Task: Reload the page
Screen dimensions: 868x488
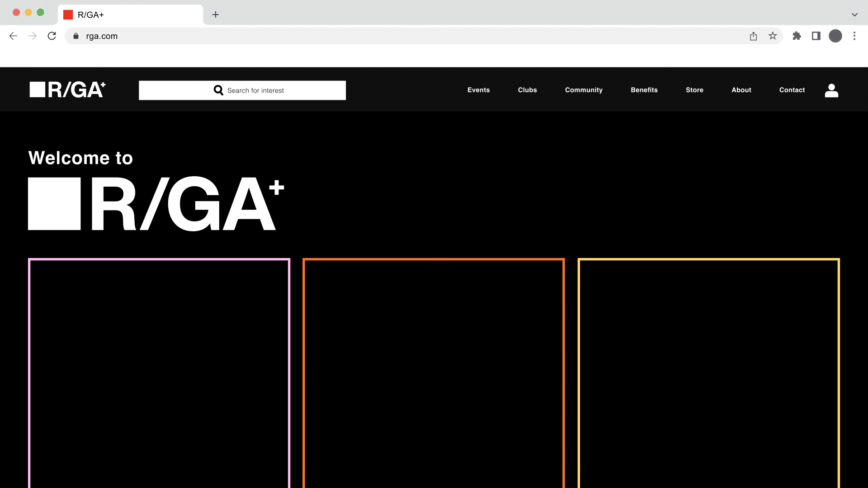Action: click(52, 36)
